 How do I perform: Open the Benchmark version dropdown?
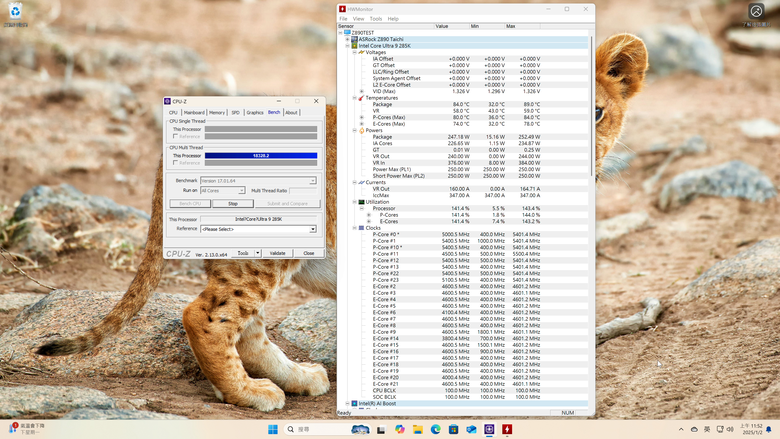point(312,181)
